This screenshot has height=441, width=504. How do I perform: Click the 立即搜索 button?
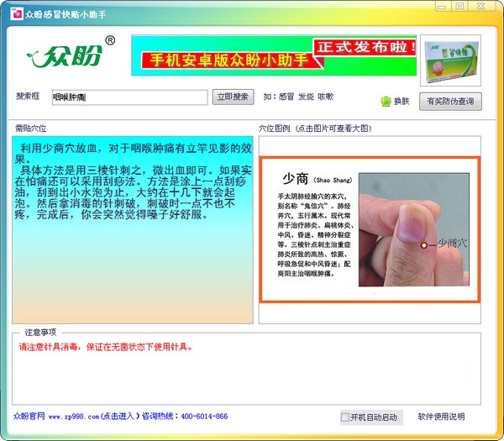point(233,97)
